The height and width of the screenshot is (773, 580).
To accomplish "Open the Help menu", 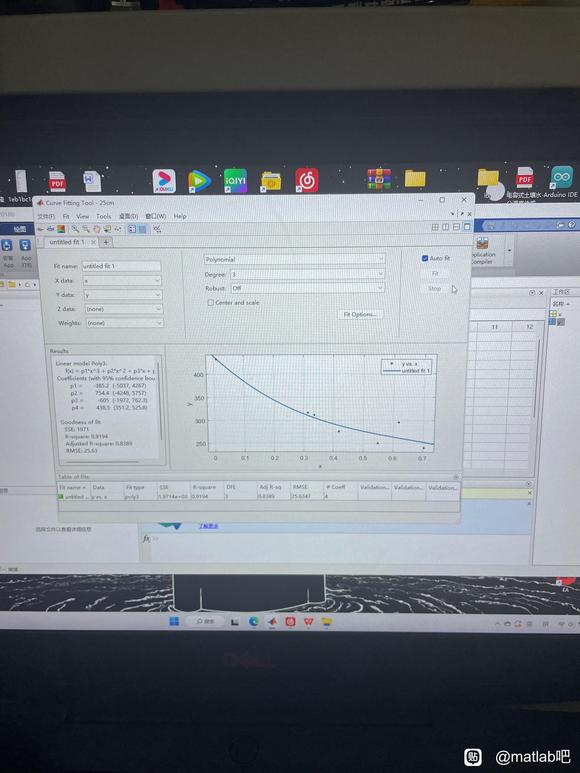I will (180, 216).
